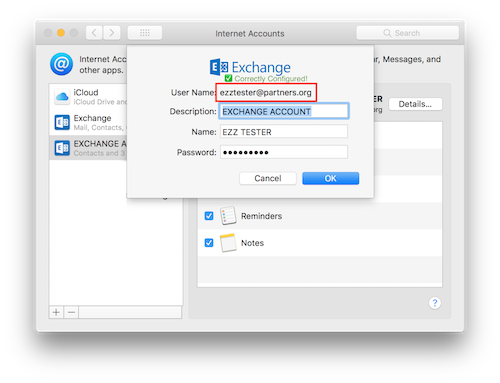
Task: Open help with question mark button
Action: coord(435,303)
